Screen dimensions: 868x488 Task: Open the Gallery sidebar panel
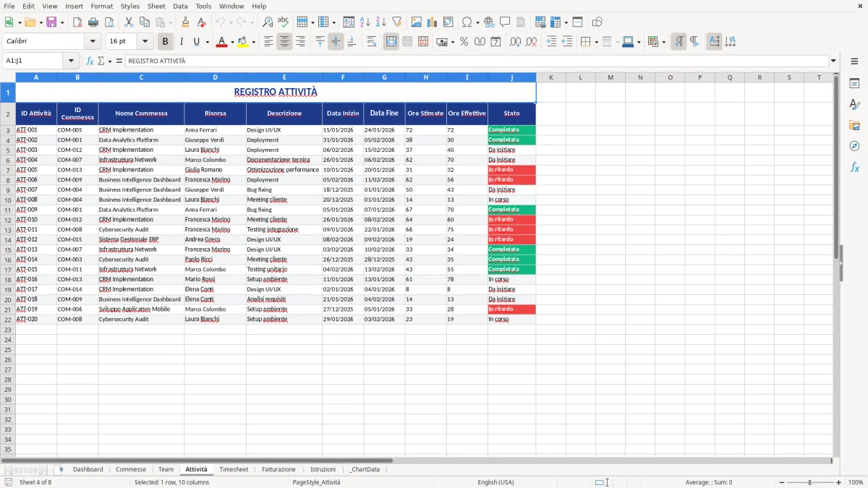pyautogui.click(x=855, y=124)
